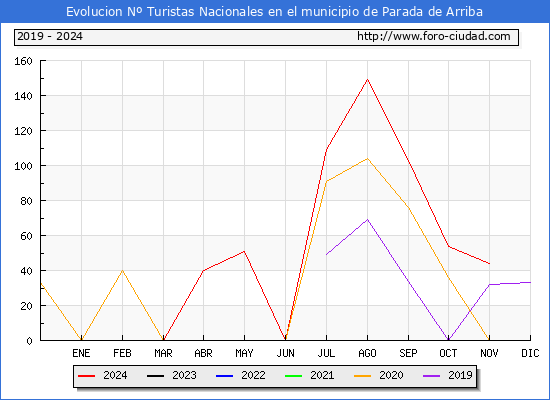The height and width of the screenshot is (400, 550).
Task: Select the 2019 legend label
Action: [460, 375]
